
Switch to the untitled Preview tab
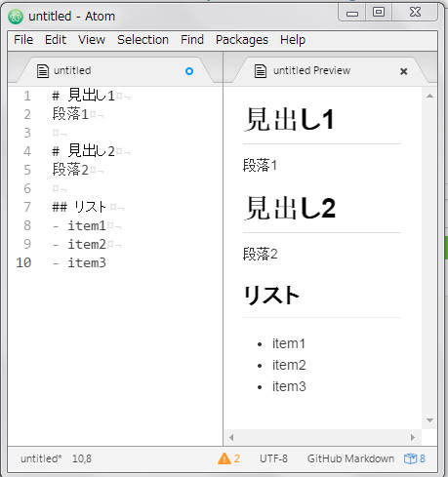(x=330, y=71)
